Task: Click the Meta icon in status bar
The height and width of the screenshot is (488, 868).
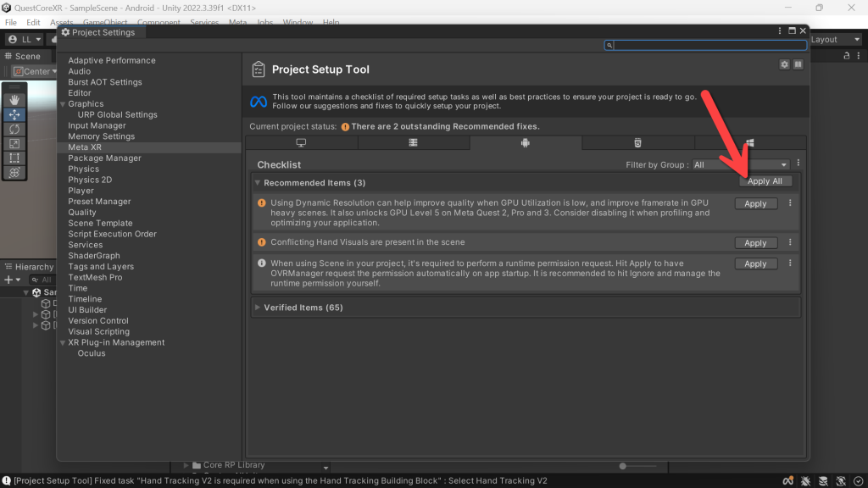Action: 787,481
